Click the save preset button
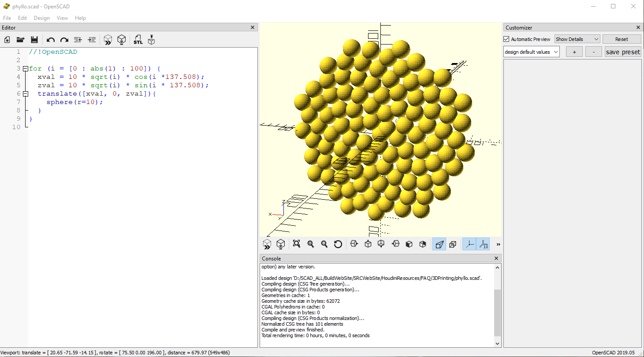 click(x=622, y=52)
